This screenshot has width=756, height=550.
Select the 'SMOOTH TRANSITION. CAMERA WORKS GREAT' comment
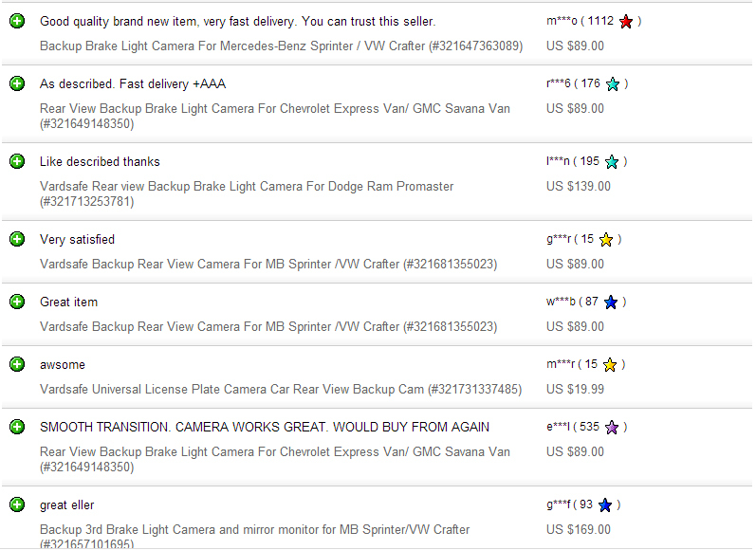click(x=265, y=428)
